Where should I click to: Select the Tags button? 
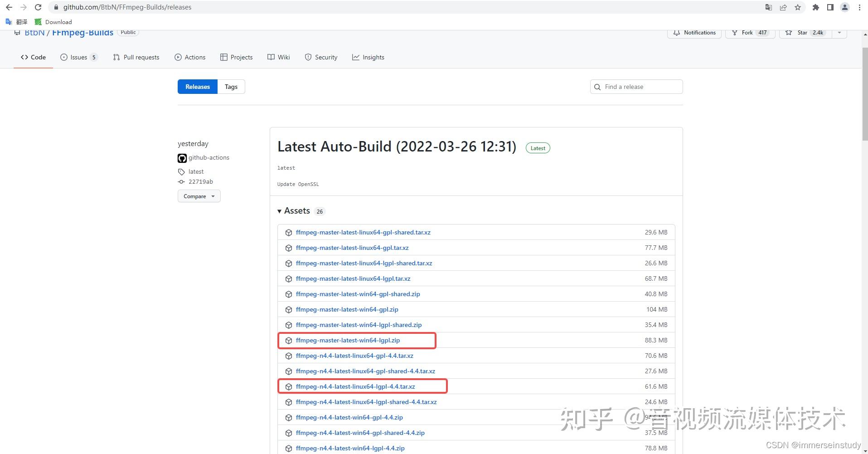(231, 87)
